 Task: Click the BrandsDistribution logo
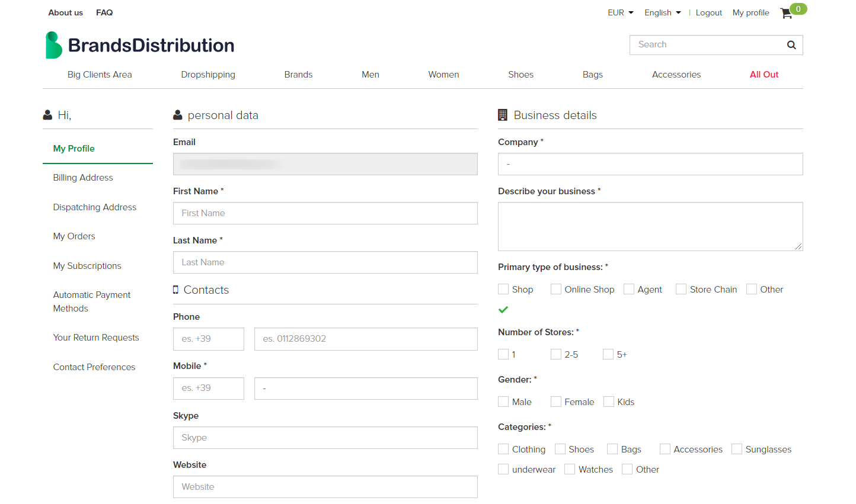coord(140,45)
